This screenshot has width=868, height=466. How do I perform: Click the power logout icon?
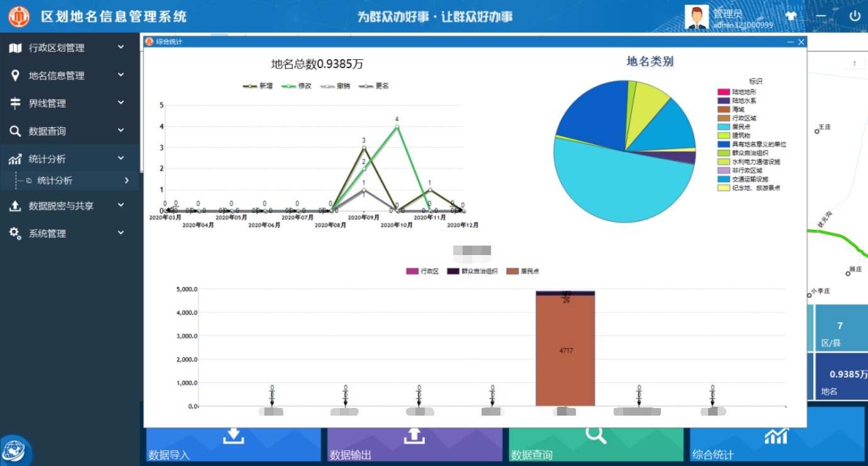(x=854, y=16)
